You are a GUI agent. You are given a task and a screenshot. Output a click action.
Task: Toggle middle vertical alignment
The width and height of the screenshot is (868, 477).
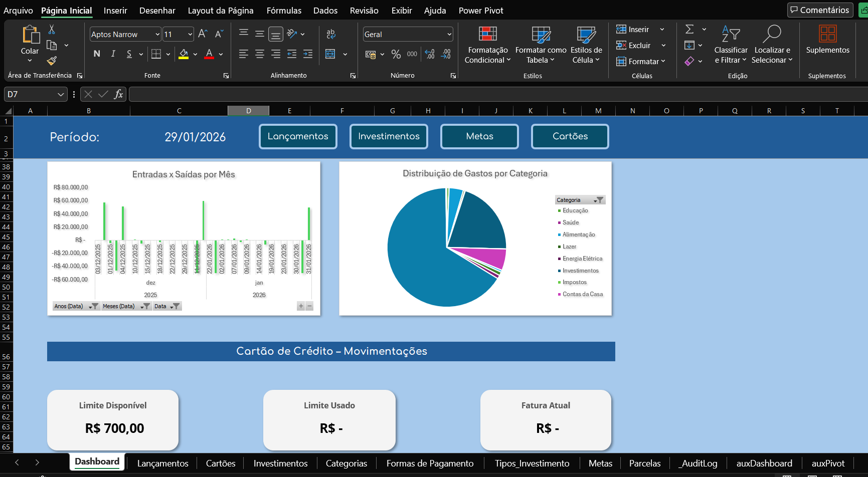click(260, 34)
